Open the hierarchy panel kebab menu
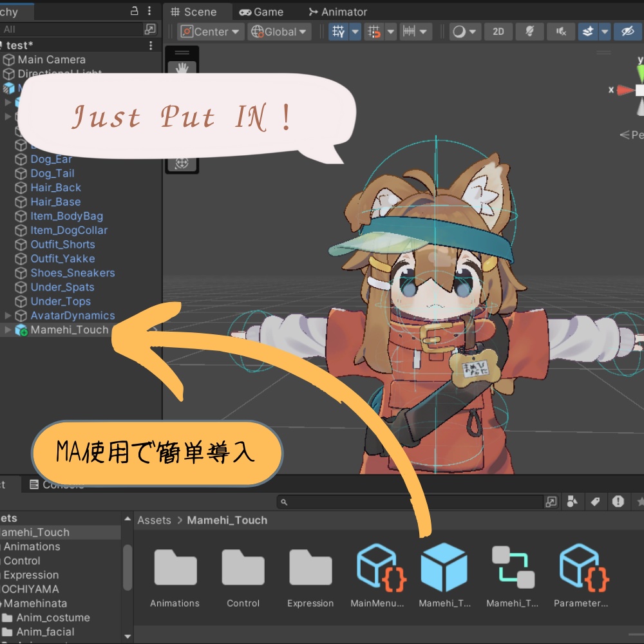 [x=149, y=11]
